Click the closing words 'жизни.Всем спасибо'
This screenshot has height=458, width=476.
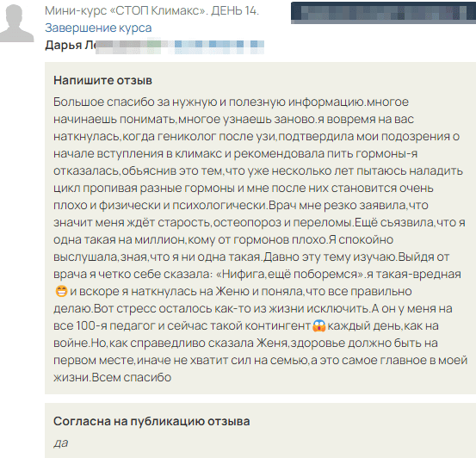coord(112,378)
